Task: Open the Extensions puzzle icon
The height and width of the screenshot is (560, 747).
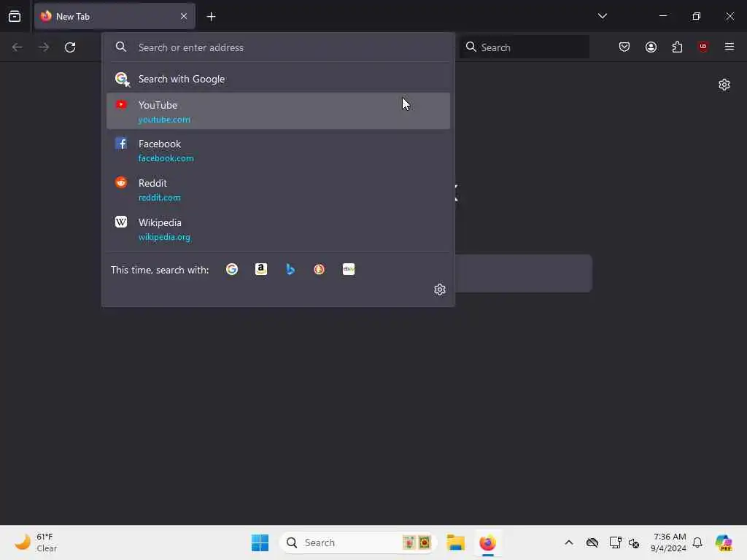Action: [677, 47]
